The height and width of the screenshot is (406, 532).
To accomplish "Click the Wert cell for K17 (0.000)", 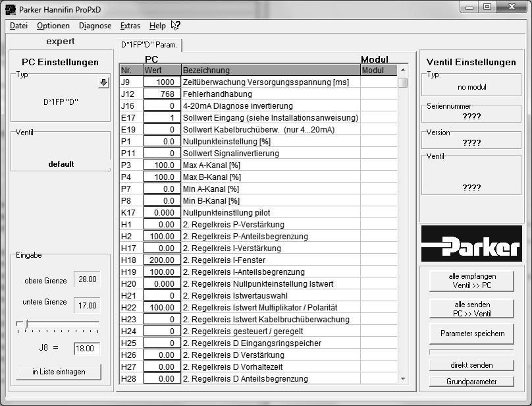I will 162,212.
